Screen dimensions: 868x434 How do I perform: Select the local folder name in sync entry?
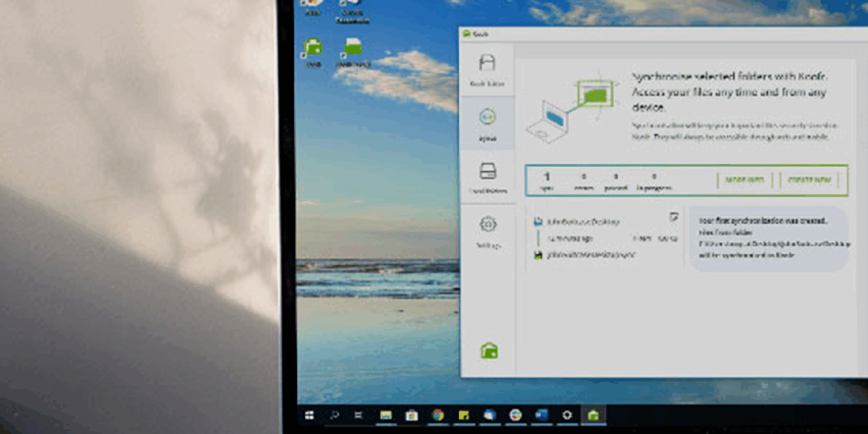point(583,222)
